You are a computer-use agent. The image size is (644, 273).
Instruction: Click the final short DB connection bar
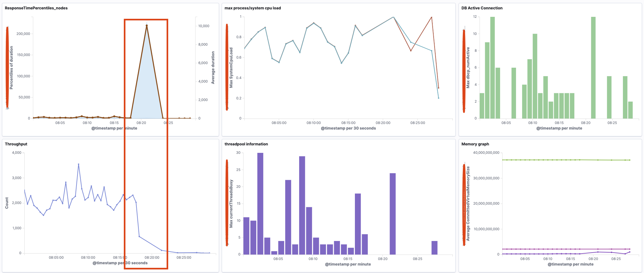pyautogui.click(x=630, y=110)
